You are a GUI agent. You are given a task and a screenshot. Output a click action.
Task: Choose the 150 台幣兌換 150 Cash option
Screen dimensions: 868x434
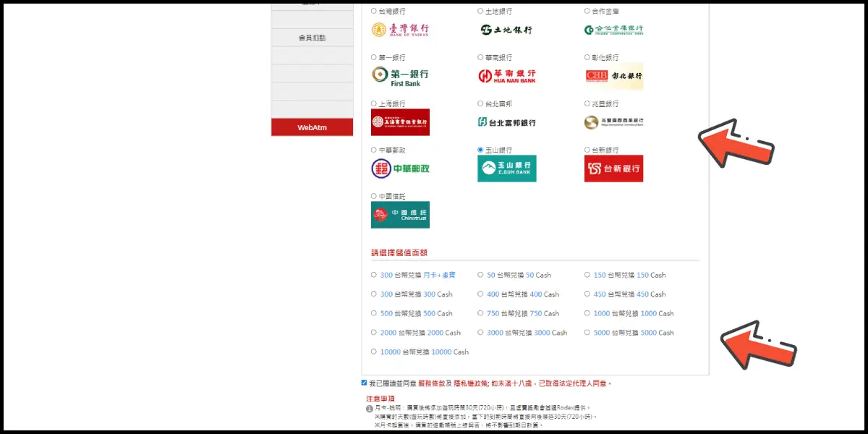click(x=587, y=275)
